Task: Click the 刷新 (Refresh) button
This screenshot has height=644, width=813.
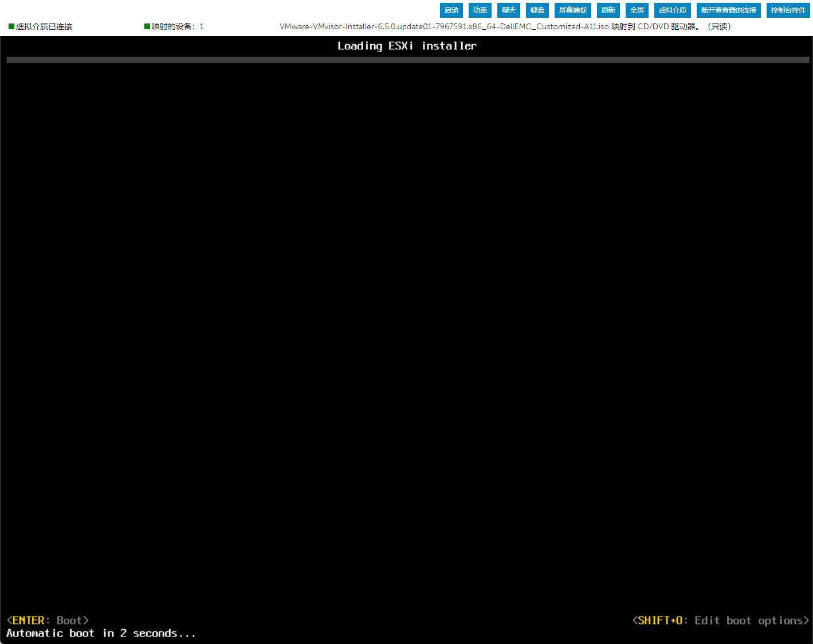Action: [608, 10]
